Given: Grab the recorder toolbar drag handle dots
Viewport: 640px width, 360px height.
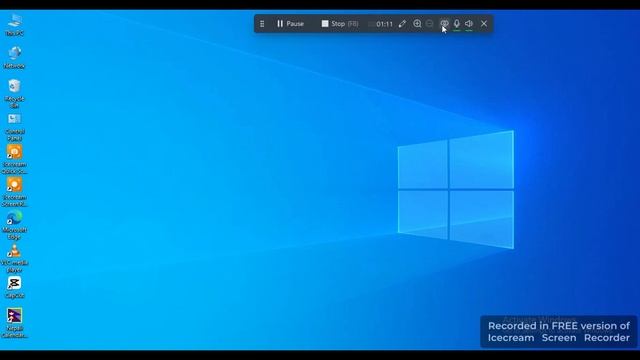Looking at the screenshot, I should pos(262,24).
